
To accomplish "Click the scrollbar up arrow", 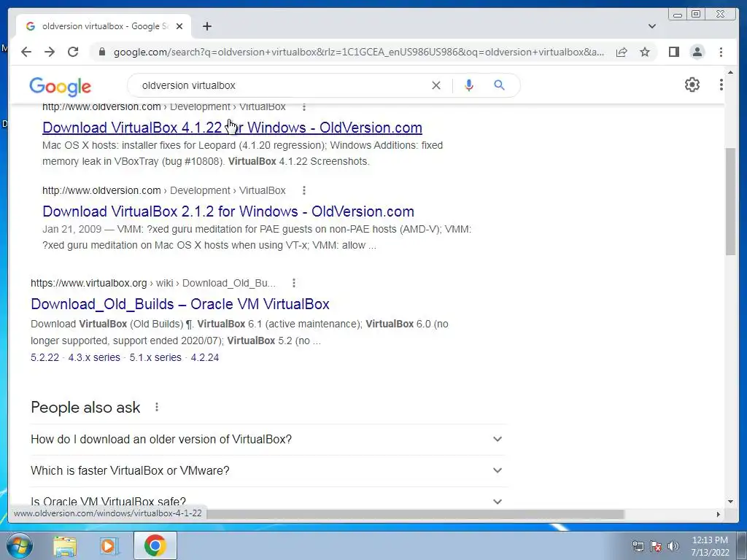I will pyautogui.click(x=730, y=72).
